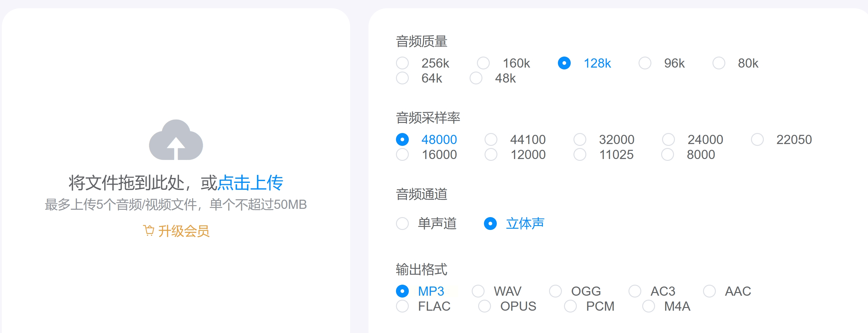Image resolution: width=868 pixels, height=333 pixels.
Task: Choose the AAC format option
Action: point(709,291)
